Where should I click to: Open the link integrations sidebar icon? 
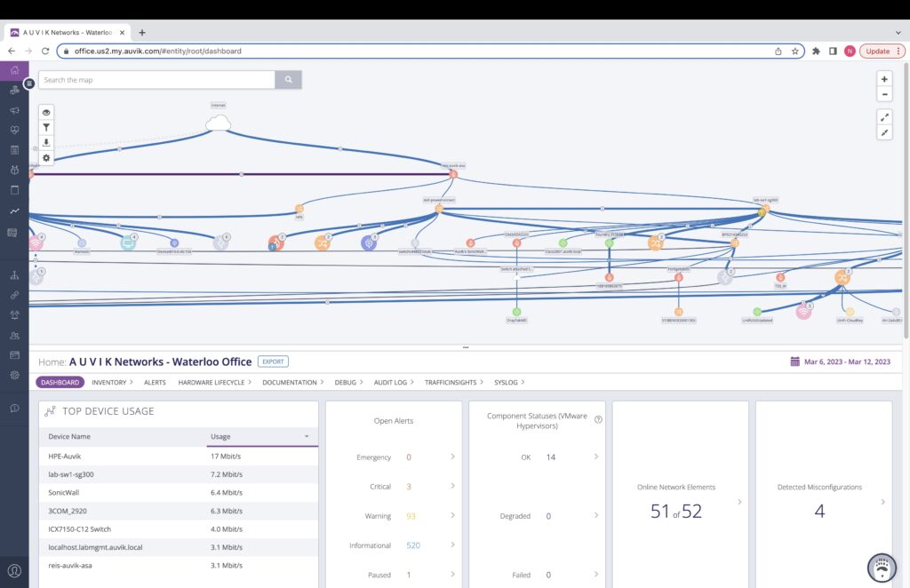click(14, 295)
